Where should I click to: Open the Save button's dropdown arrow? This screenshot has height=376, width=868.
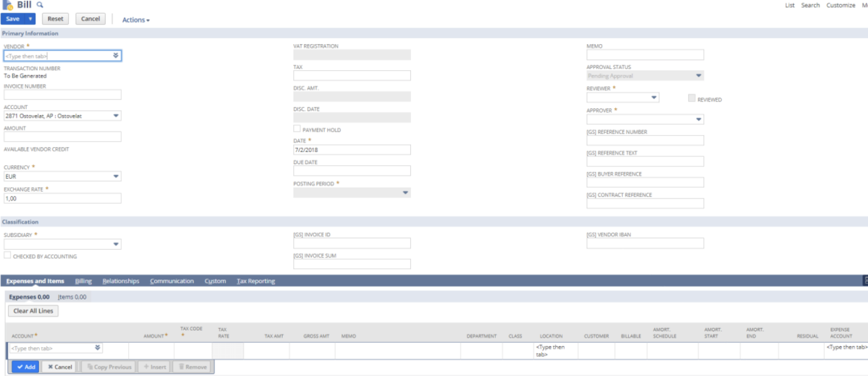(x=29, y=19)
